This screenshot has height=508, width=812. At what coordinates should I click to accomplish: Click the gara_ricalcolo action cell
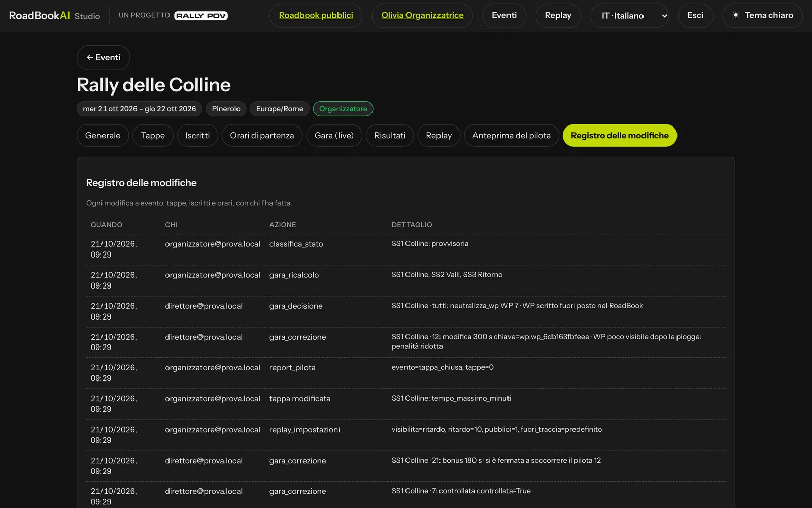point(294,275)
